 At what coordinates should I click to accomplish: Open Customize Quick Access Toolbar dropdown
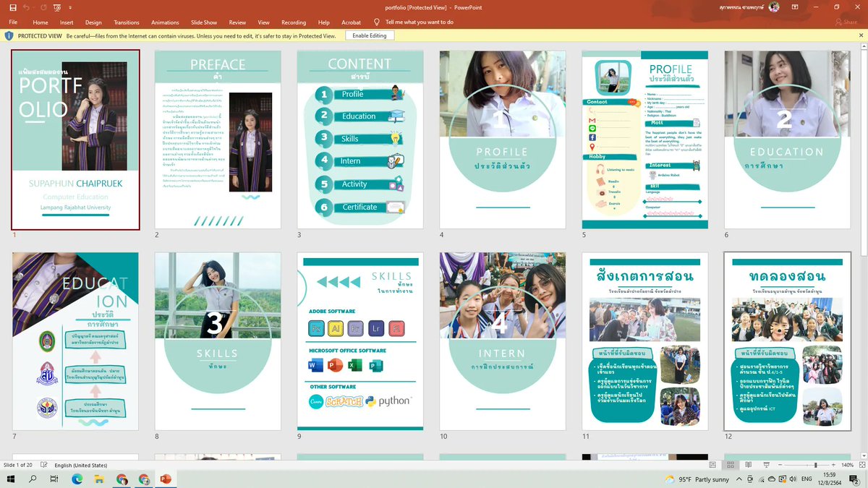pyautogui.click(x=69, y=7)
